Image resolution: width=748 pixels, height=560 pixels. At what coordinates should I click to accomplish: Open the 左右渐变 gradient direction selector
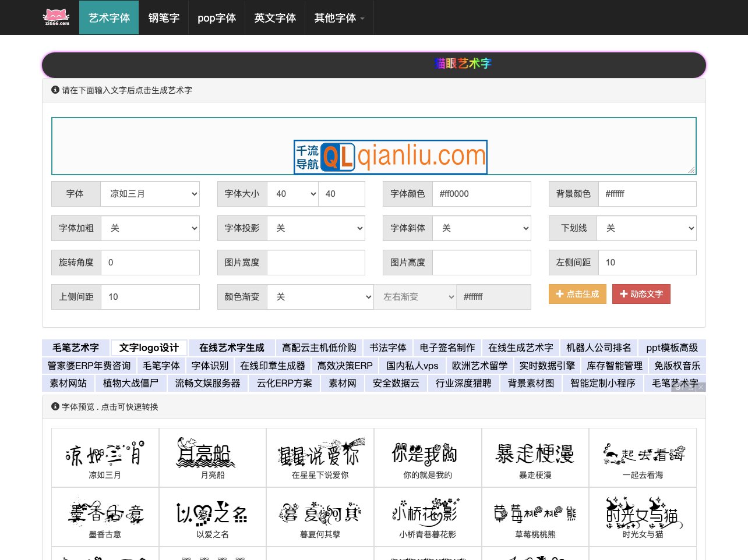point(415,296)
